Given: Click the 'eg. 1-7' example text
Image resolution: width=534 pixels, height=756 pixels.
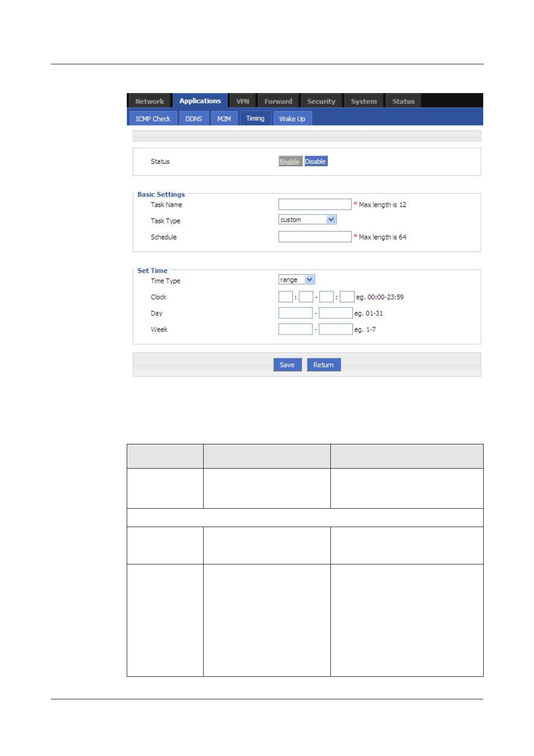Looking at the screenshot, I should click(365, 329).
